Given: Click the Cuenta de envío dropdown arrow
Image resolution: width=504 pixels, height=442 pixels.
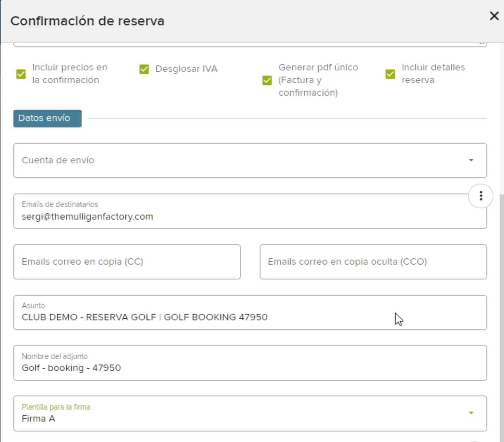Looking at the screenshot, I should coord(471,160).
